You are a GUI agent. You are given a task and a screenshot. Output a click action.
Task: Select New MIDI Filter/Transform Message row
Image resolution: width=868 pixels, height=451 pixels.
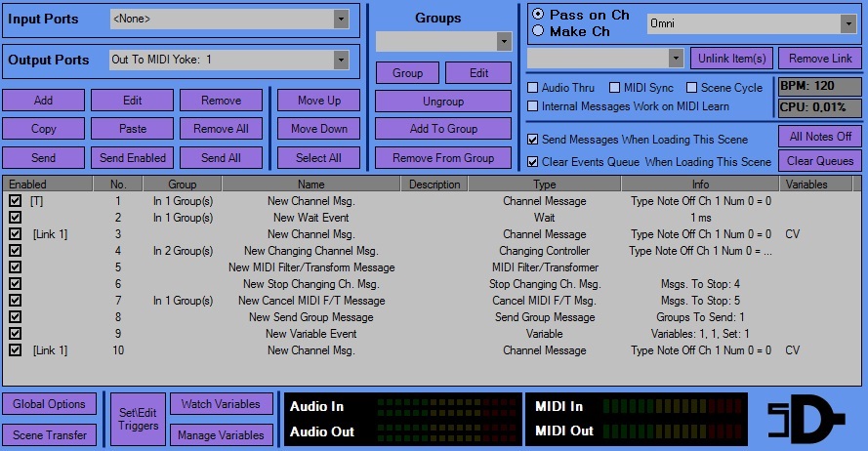tap(432, 267)
